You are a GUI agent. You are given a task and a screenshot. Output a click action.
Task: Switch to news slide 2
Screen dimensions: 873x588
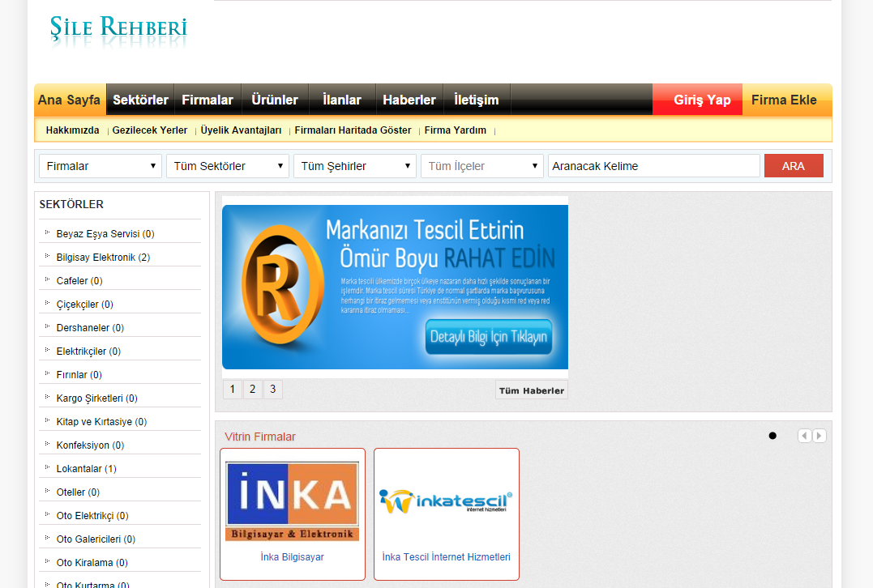(252, 390)
